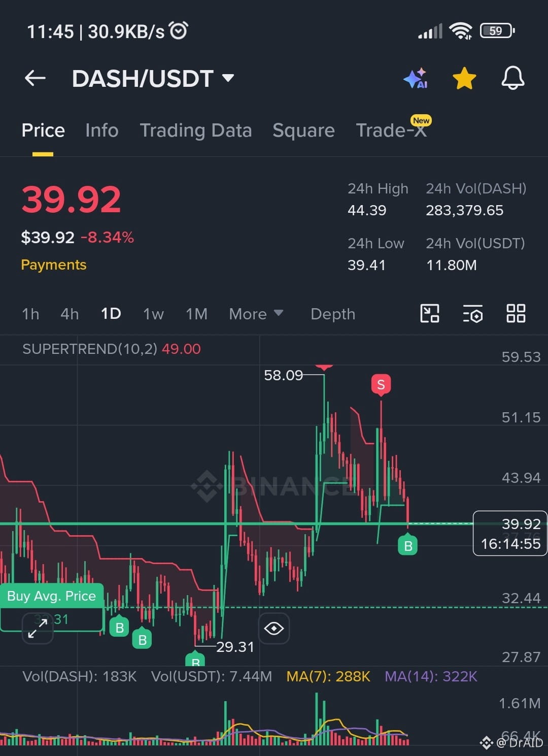Go to the Square tab

click(x=303, y=130)
